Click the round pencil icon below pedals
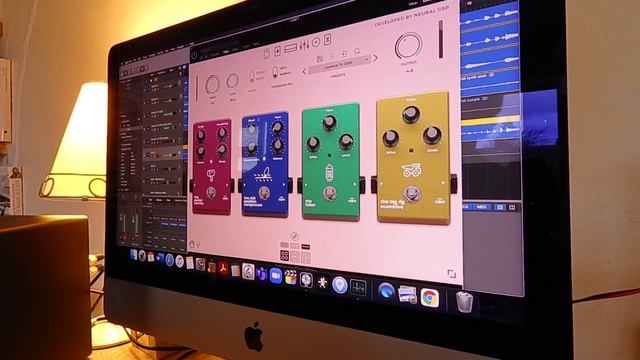This screenshot has height=360, width=640. point(294,236)
